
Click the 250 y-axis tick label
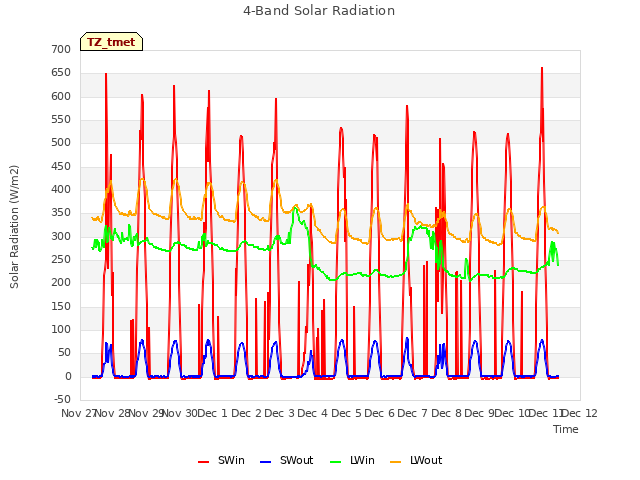tap(61, 260)
